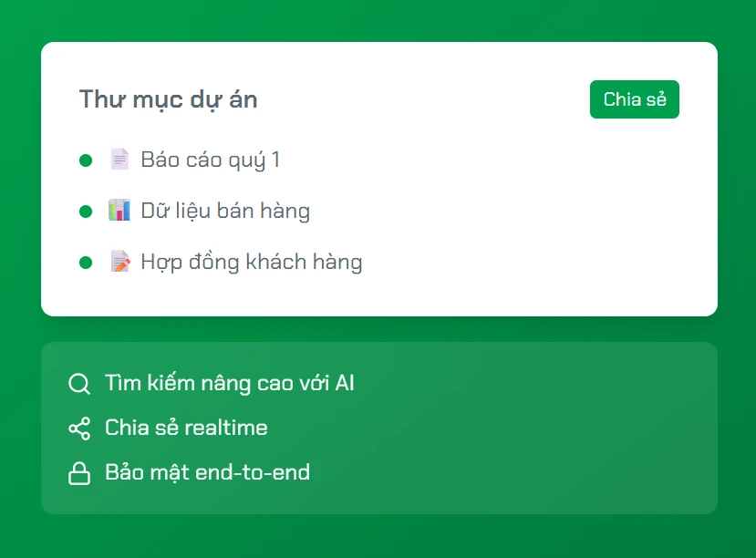Image resolution: width=756 pixels, height=558 pixels.
Task: Click the document icon beside Báo cáo quý 1
Action: 119,160
